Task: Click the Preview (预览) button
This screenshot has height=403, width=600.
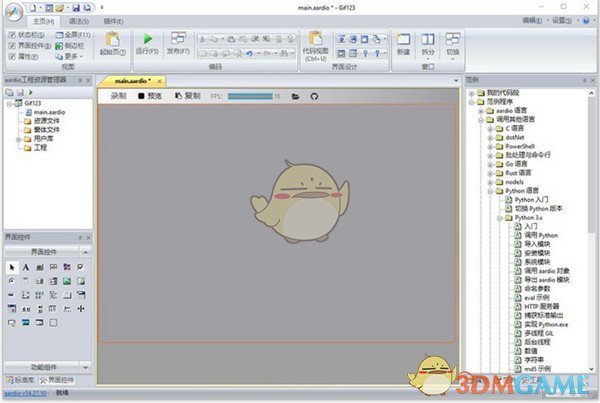Action: click(150, 96)
